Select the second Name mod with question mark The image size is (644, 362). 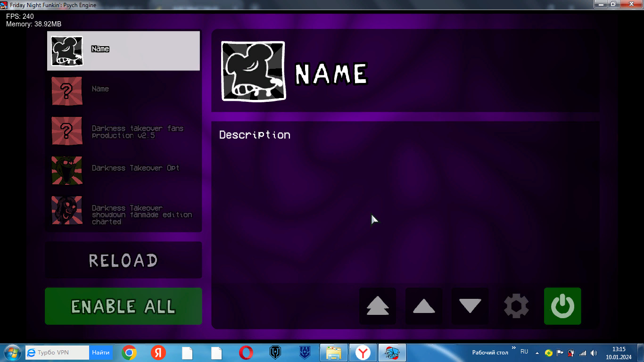pos(124,90)
